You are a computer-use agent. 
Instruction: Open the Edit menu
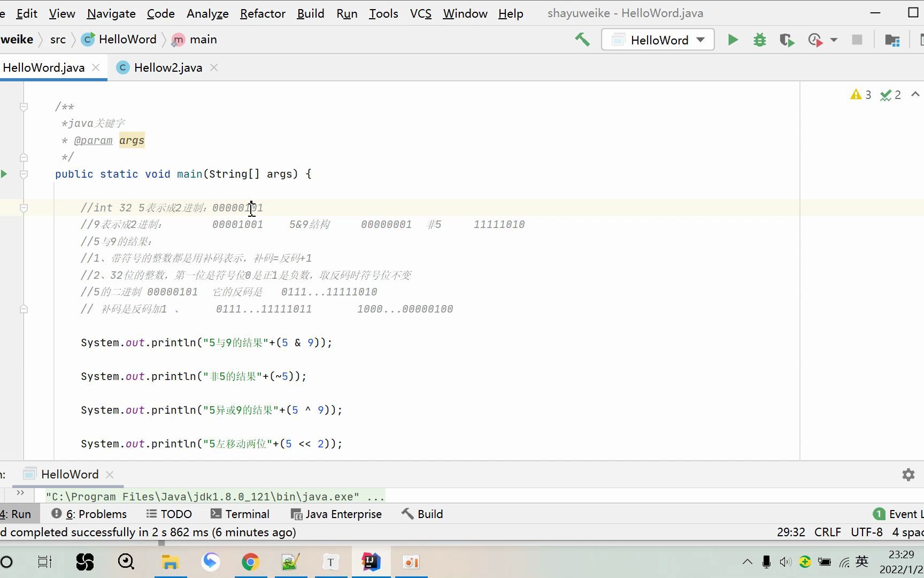click(x=27, y=13)
